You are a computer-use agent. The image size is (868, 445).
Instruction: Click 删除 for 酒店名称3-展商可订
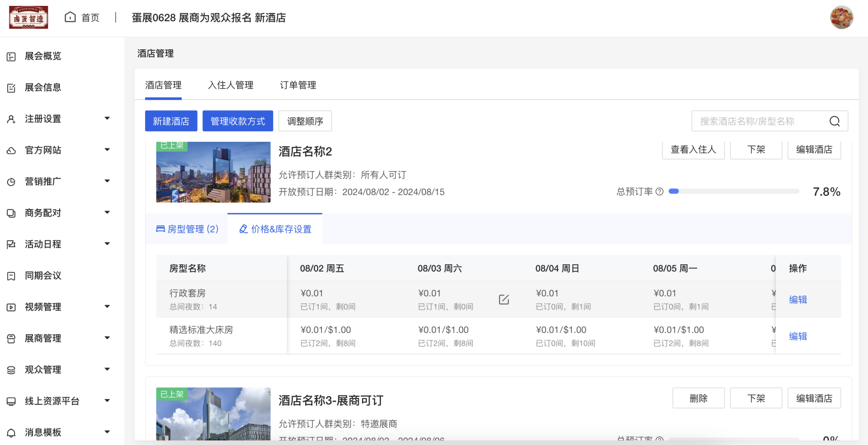tap(698, 398)
